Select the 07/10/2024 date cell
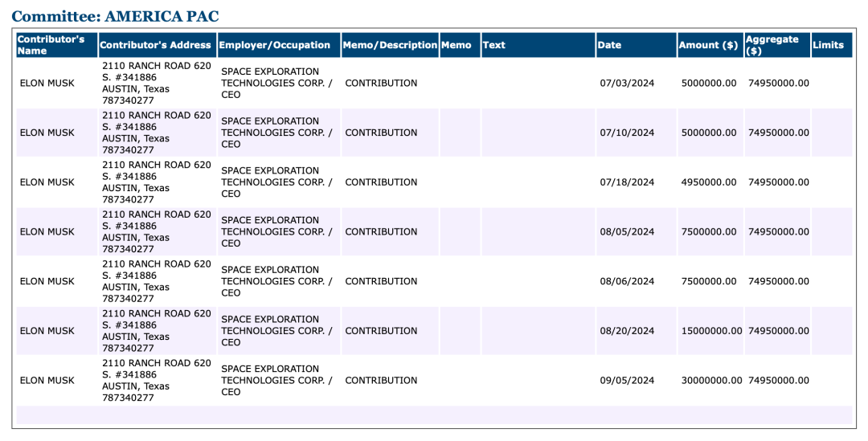The height and width of the screenshot is (441, 868). coord(627,133)
